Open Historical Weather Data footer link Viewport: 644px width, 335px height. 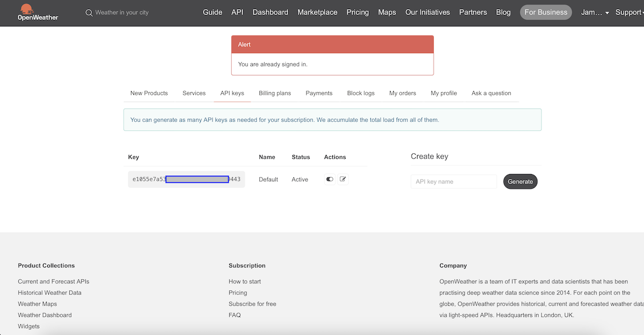pyautogui.click(x=50, y=293)
